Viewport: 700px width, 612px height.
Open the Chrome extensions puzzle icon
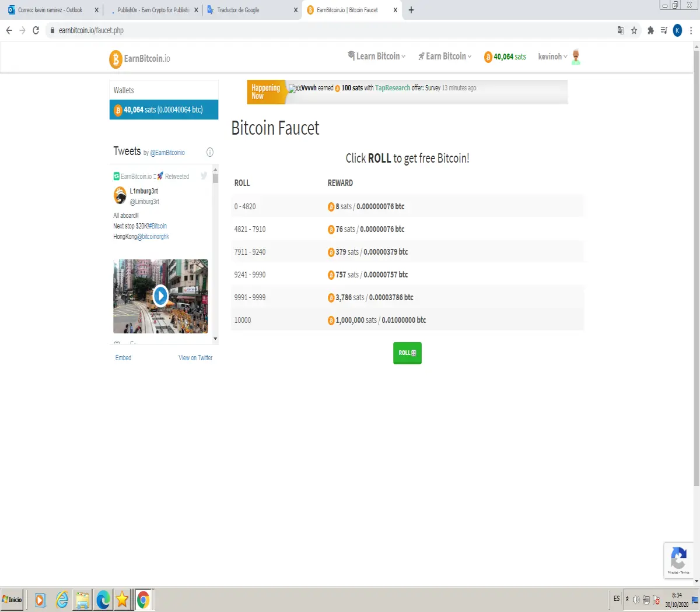[x=650, y=30]
